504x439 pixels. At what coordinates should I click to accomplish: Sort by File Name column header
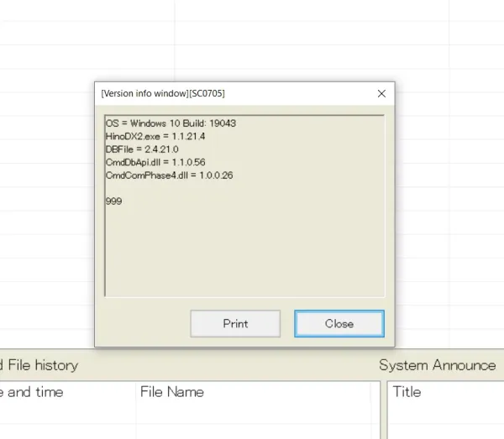pyautogui.click(x=171, y=392)
